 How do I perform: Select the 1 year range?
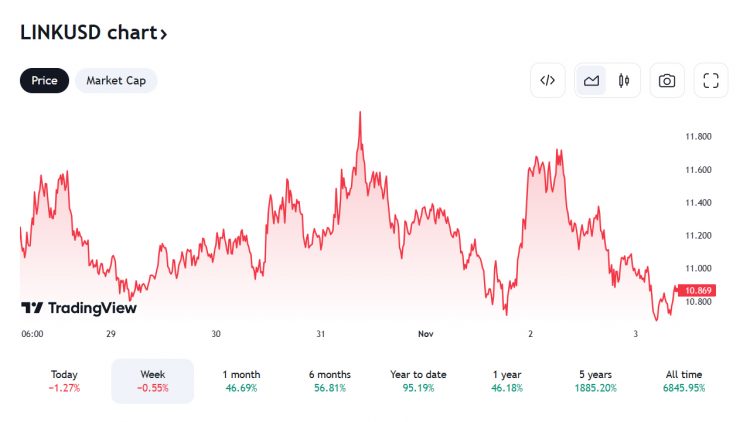[507, 381]
